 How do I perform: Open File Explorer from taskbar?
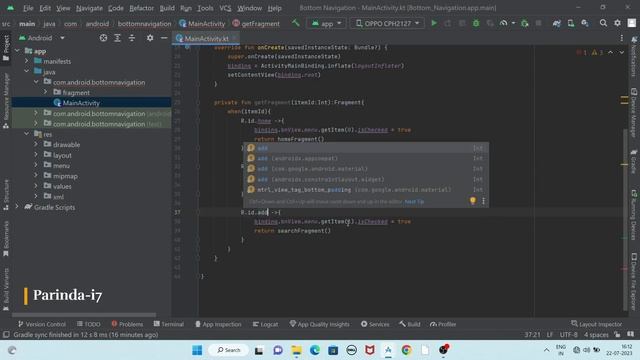click(x=296, y=350)
